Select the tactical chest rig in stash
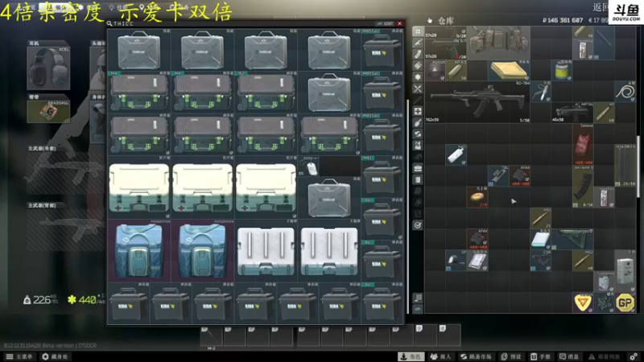 click(498, 43)
